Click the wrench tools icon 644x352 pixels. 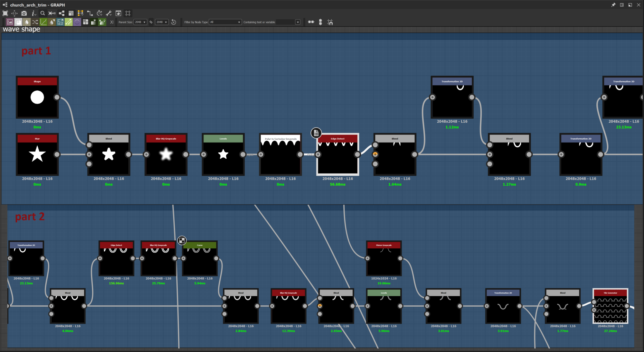click(109, 13)
